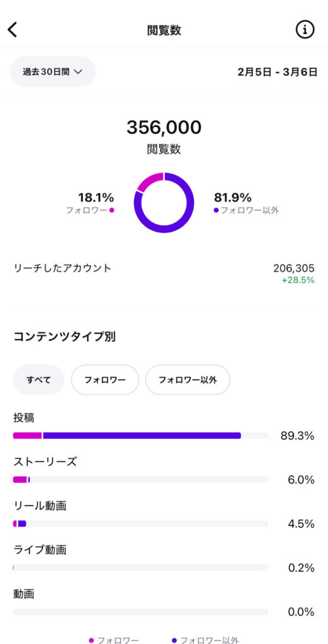The width and height of the screenshot is (328, 644).
Task: Open the info circle icon
Action: coord(305,30)
